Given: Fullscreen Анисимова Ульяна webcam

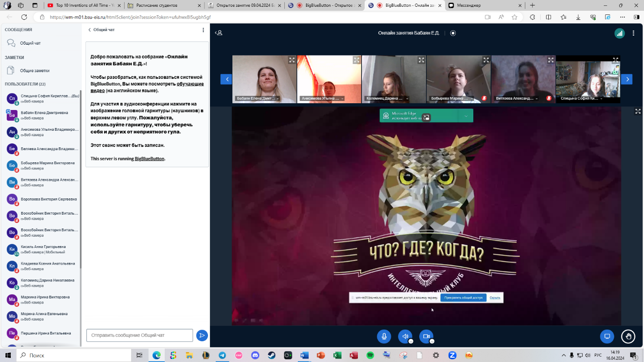Looking at the screenshot, I should [357, 60].
